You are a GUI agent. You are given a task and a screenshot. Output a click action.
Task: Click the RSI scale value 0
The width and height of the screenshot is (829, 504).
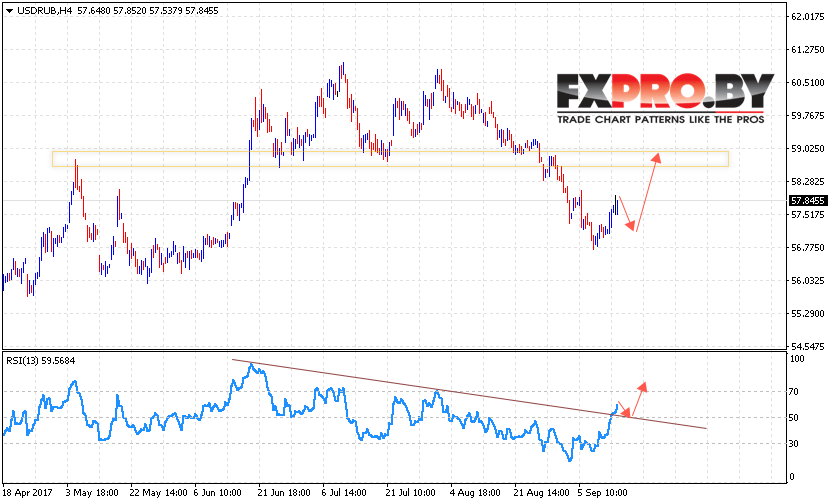792,476
